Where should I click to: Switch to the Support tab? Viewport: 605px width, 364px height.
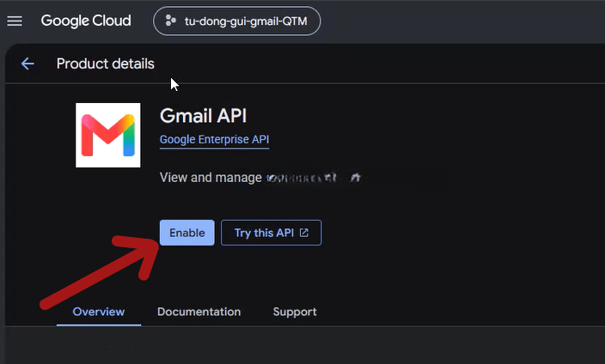(x=295, y=312)
